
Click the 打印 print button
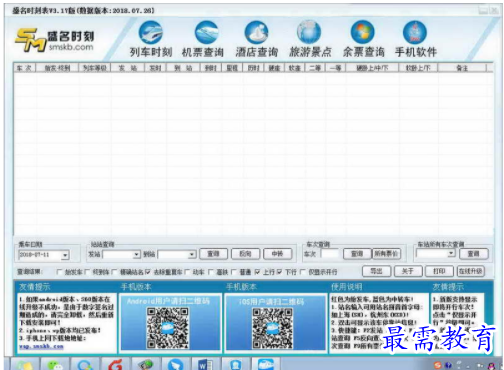439,271
